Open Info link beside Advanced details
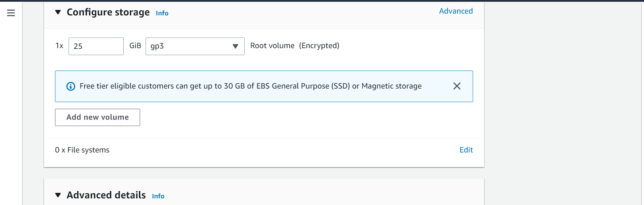Viewport: 644px width, 205px height. [158, 196]
